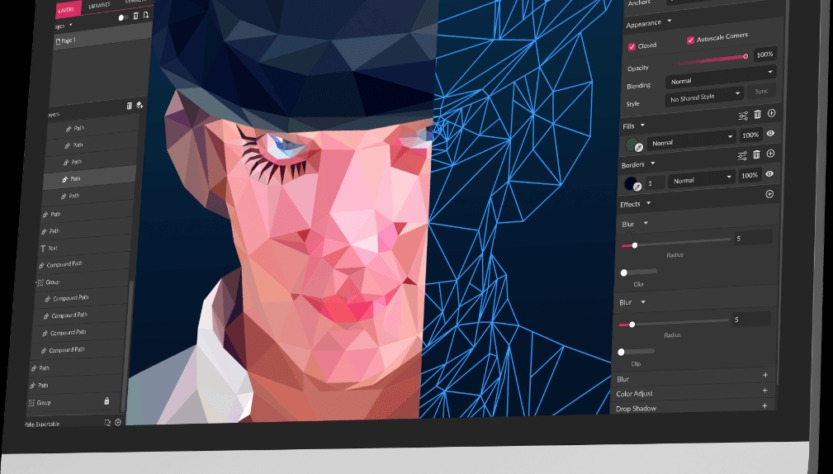Select the highlighted Path layer row
The height and width of the screenshot is (474, 833).
[x=90, y=178]
